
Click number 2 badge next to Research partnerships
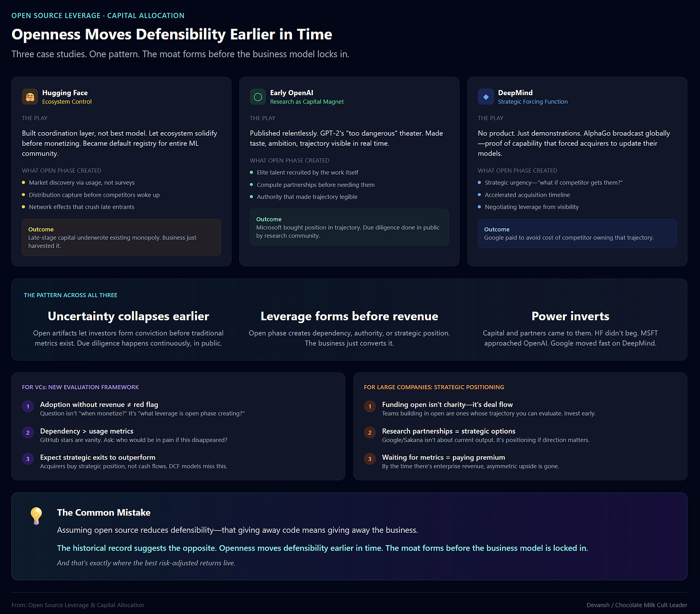(x=370, y=433)
